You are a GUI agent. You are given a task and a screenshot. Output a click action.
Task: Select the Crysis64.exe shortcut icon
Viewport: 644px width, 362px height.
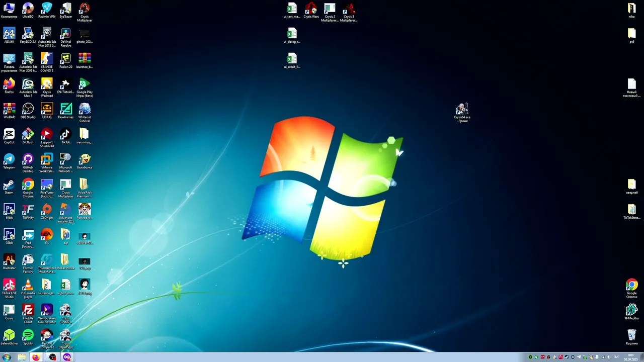pos(462,113)
